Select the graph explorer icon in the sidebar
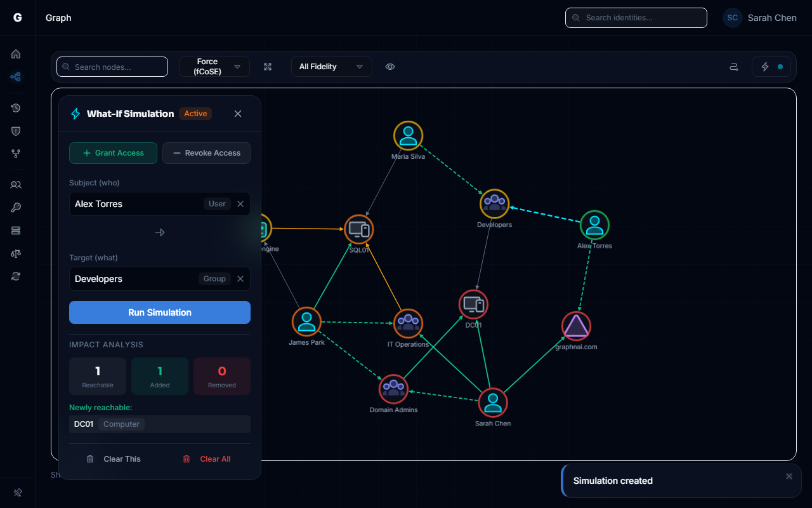 pos(16,77)
